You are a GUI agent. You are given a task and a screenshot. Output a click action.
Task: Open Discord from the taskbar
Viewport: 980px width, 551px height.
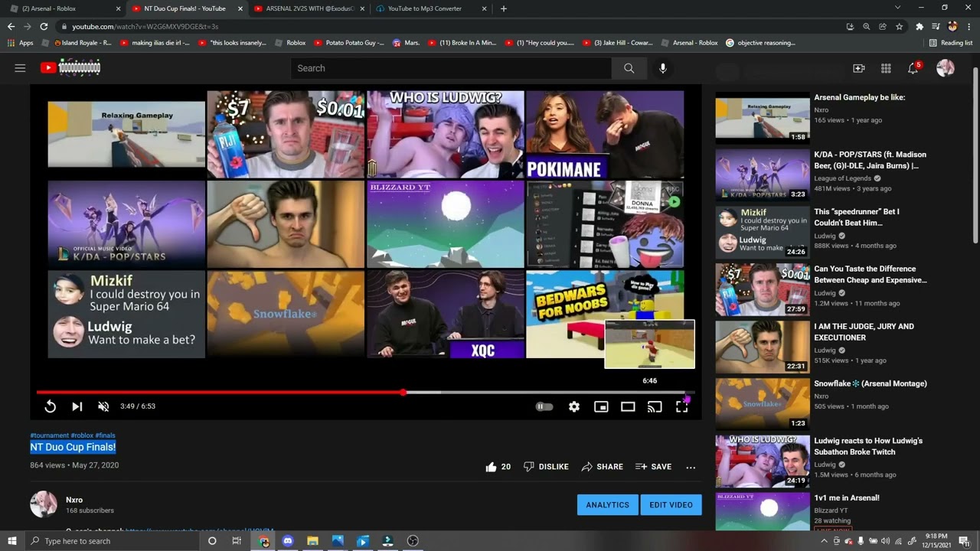288,541
